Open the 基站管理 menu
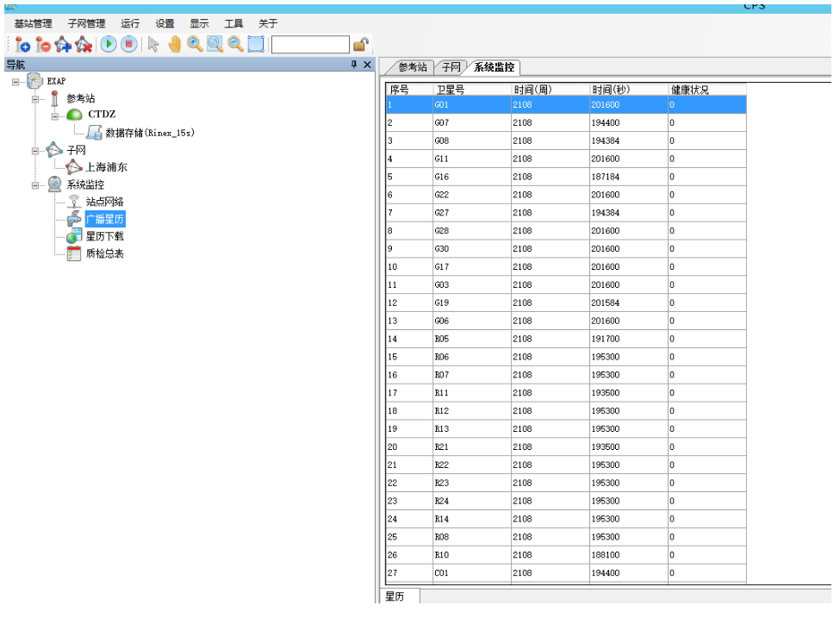 click(x=34, y=23)
